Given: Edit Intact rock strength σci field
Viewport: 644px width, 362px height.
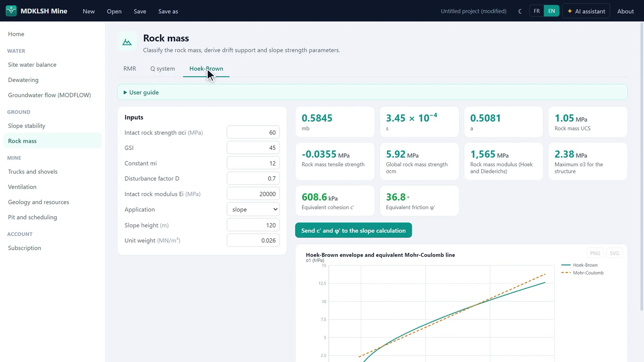Looking at the screenshot, I should coord(253,132).
